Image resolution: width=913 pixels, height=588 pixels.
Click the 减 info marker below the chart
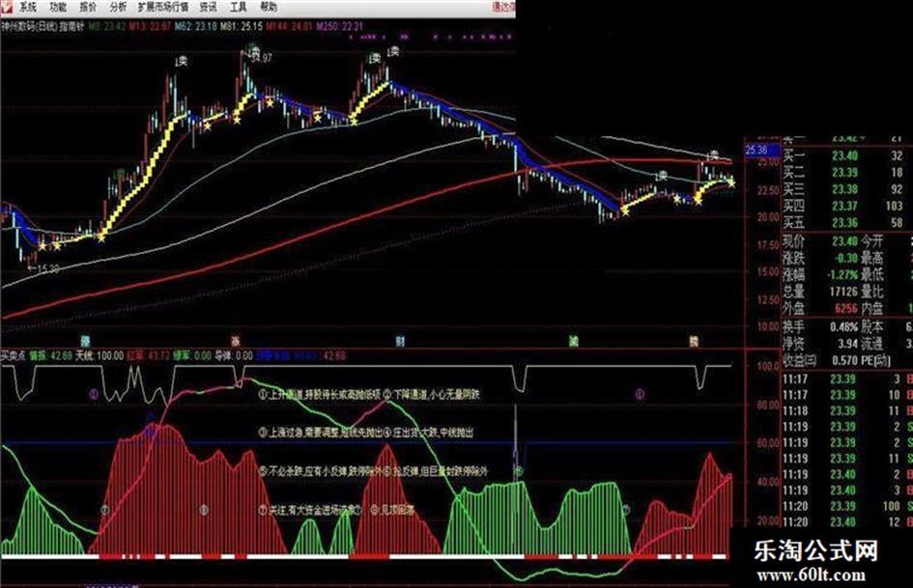coord(574,341)
